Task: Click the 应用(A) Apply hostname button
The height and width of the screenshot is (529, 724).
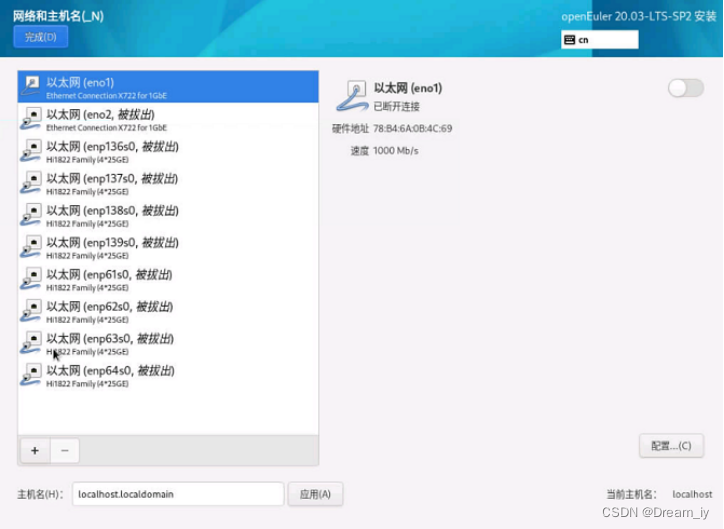Action: [x=315, y=494]
